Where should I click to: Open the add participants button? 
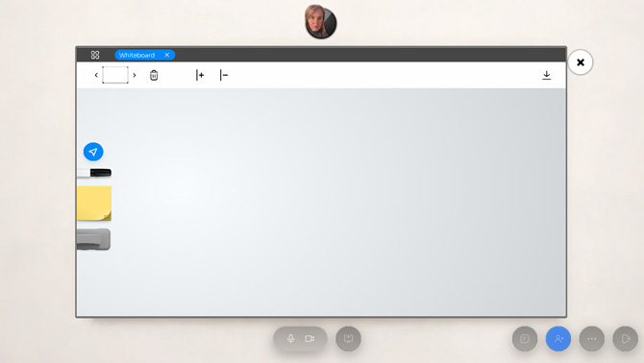[558, 339]
